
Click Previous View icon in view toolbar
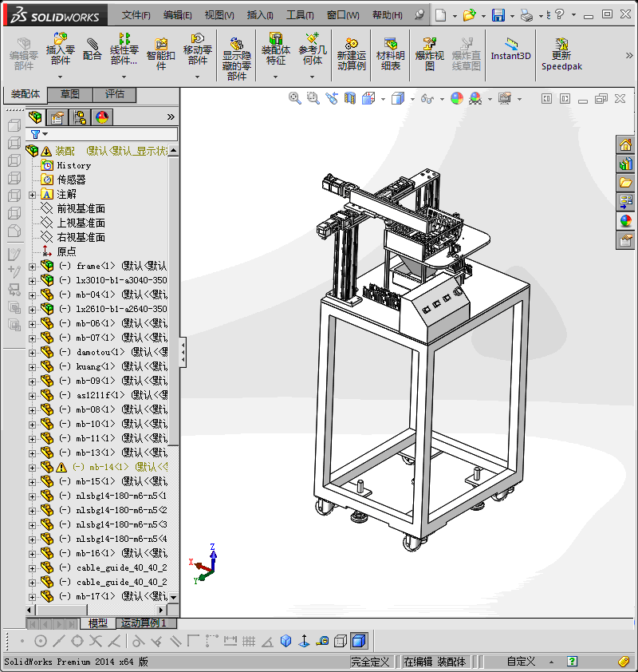point(332,98)
